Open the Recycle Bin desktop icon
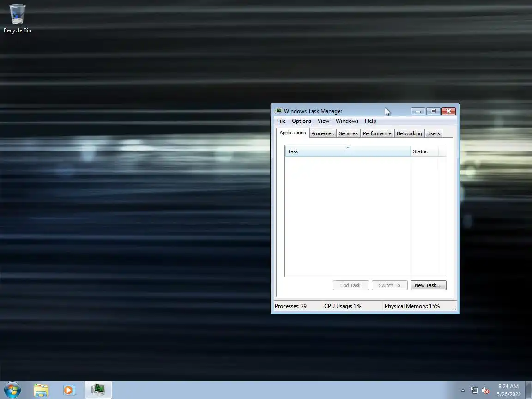This screenshot has height=399, width=532. click(x=17, y=18)
